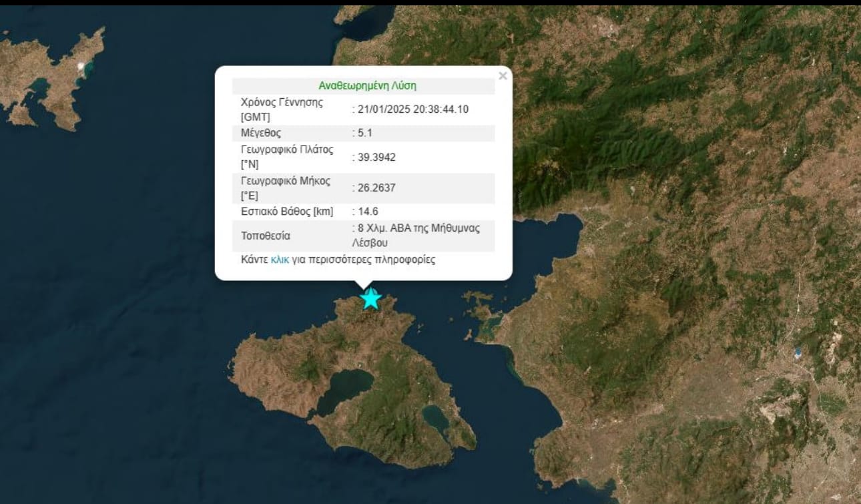Select the origin time value 21/01/2025 20:38:44.10
The width and height of the screenshot is (861, 504).
(412, 109)
